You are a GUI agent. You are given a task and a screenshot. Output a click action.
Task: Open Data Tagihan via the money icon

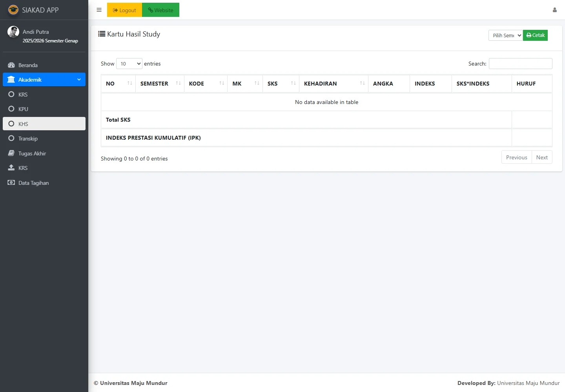point(11,183)
